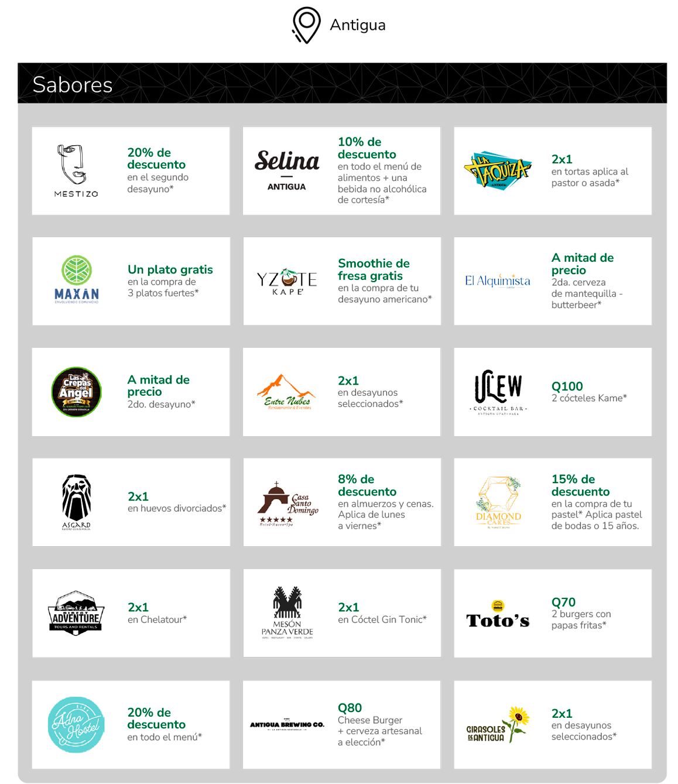Select the Entre Nubes mountain logo

(x=286, y=392)
